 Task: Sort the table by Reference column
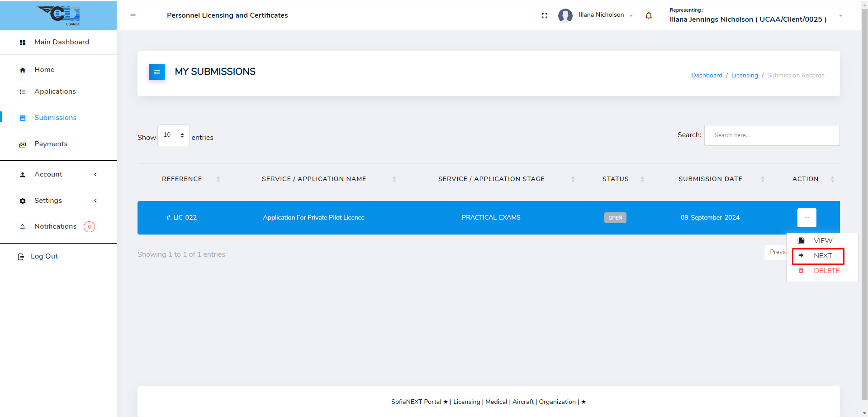pyautogui.click(x=182, y=179)
